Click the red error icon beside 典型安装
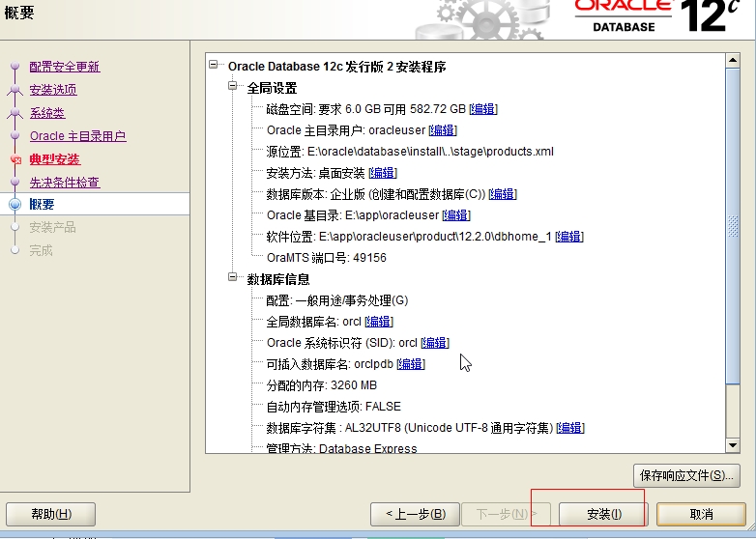Image resolution: width=756 pixels, height=539 pixels. (15, 159)
